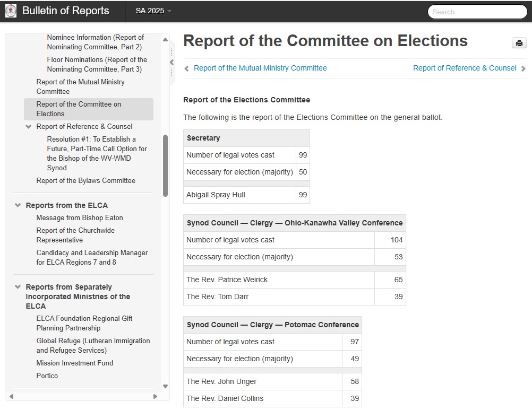The height and width of the screenshot is (410, 532).
Task: Collapse the Reports from the ELCA section
Action: click(18, 205)
